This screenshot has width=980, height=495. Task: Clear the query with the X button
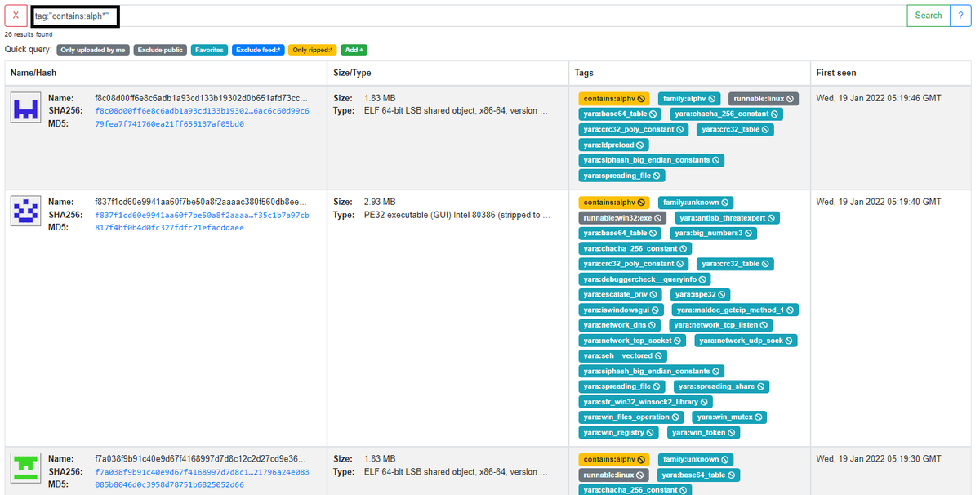tap(16, 16)
